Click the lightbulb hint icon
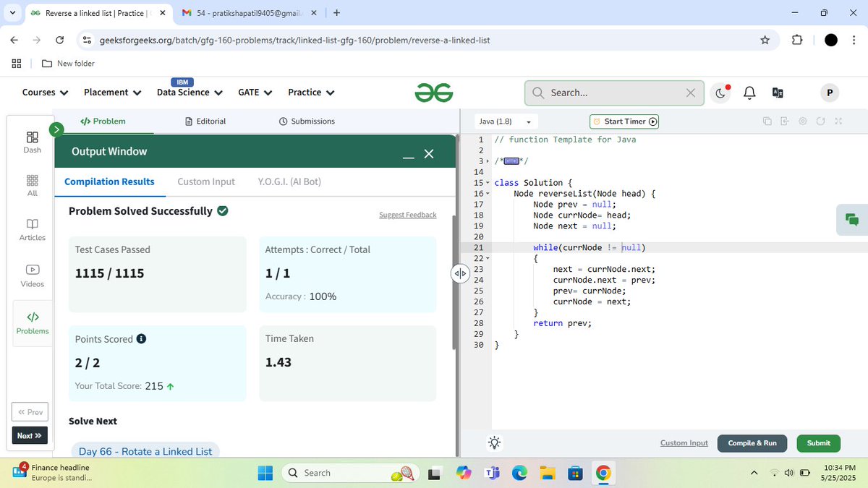This screenshot has height=488, width=868. coord(494,443)
